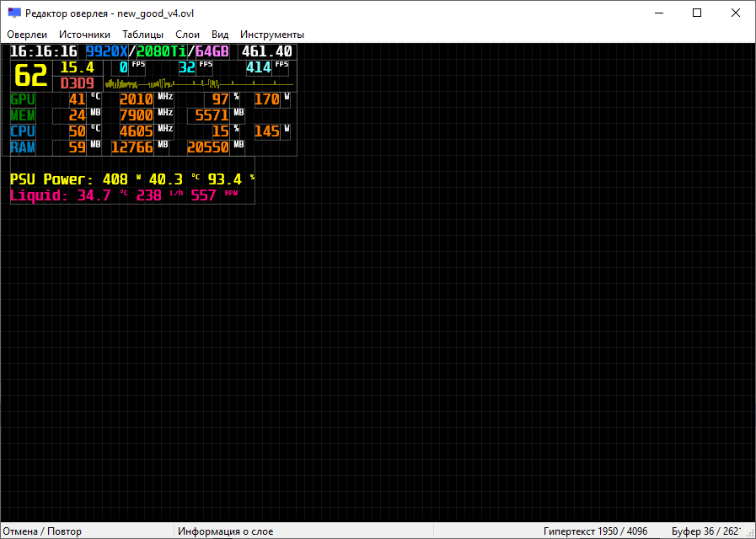Select the blue RAM row label
The width and height of the screenshot is (756, 539).
tap(23, 147)
